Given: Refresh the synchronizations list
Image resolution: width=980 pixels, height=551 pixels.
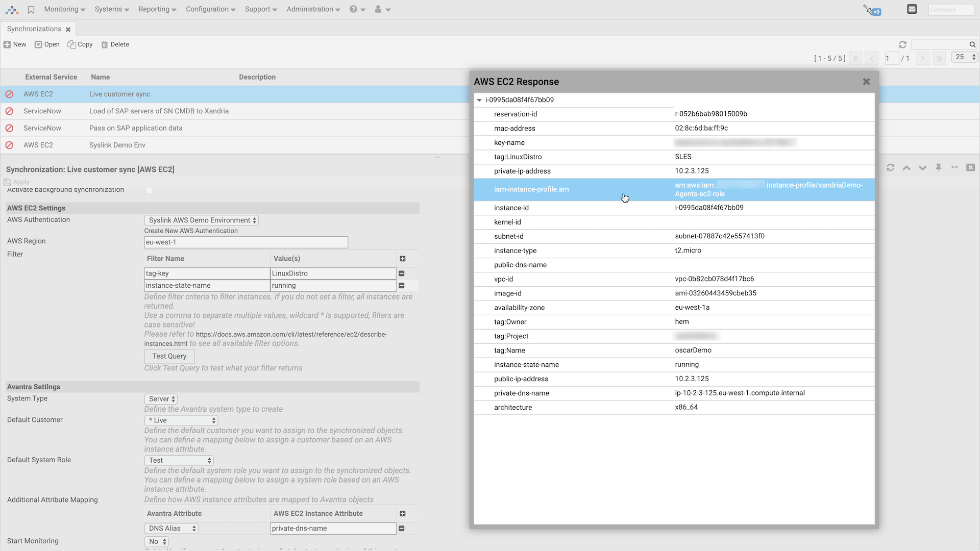Looking at the screenshot, I should 902,44.
